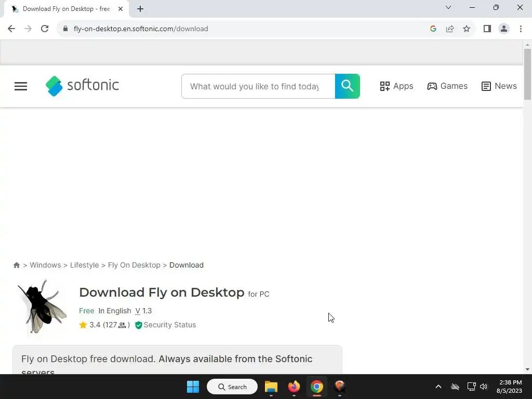
Task: Open the Windows Start menu
Action: 193,387
